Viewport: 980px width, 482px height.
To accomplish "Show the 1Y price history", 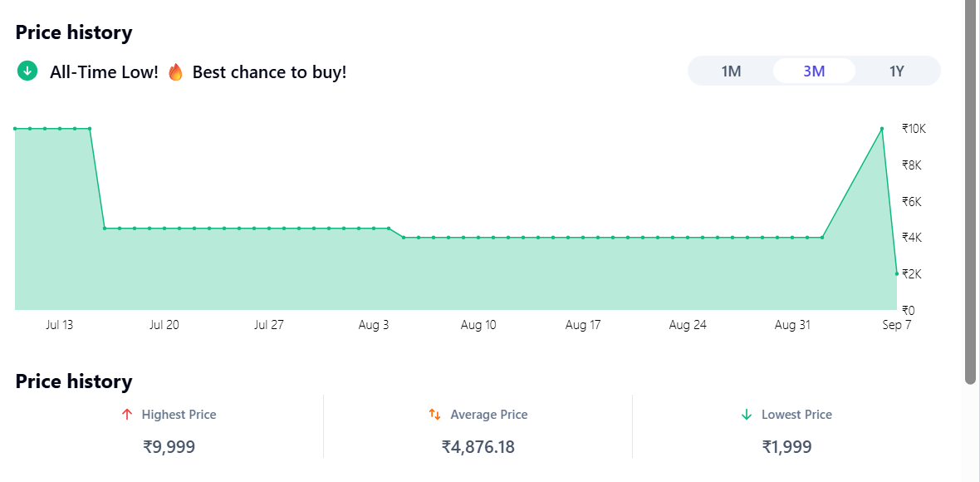I will (897, 71).
